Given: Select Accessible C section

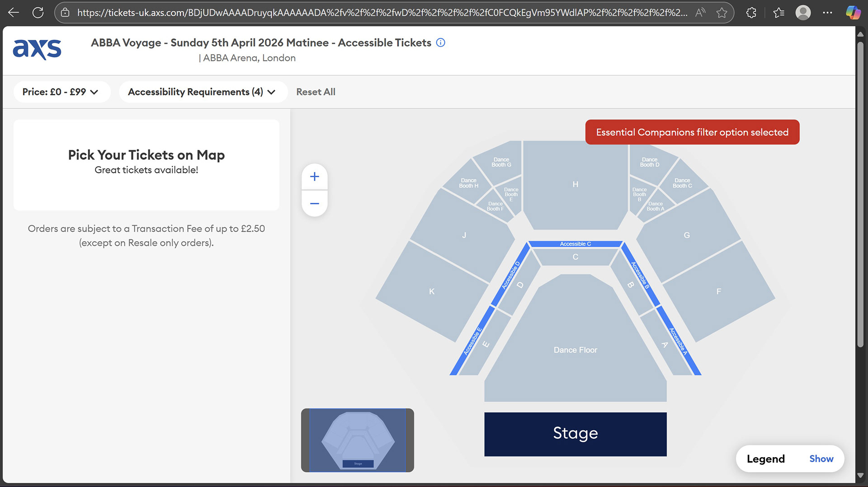Looking at the screenshot, I should [575, 244].
